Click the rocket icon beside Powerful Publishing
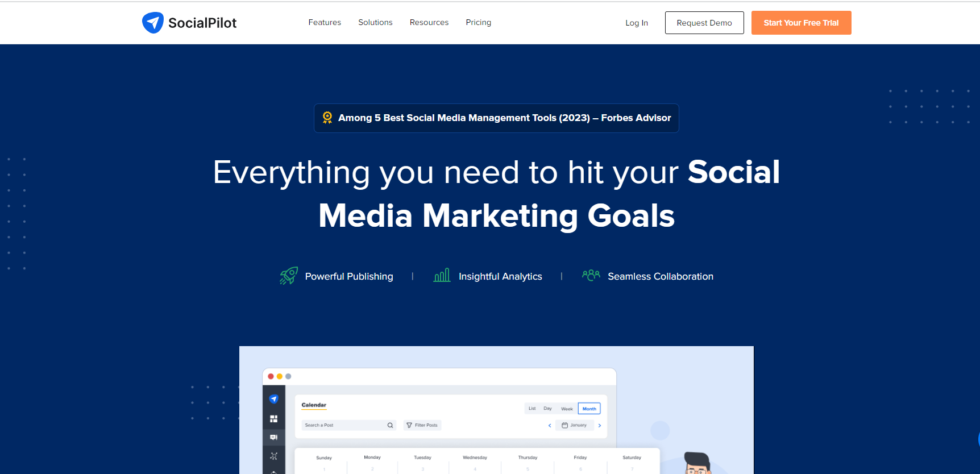This screenshot has width=980, height=474. coord(289,276)
